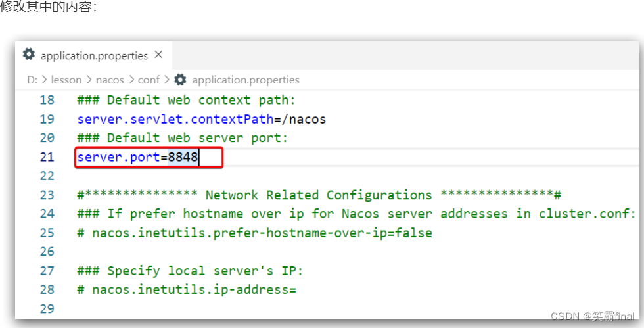The image size is (644, 328).
Task: Click the selected 8848 port value
Action: 183,157
